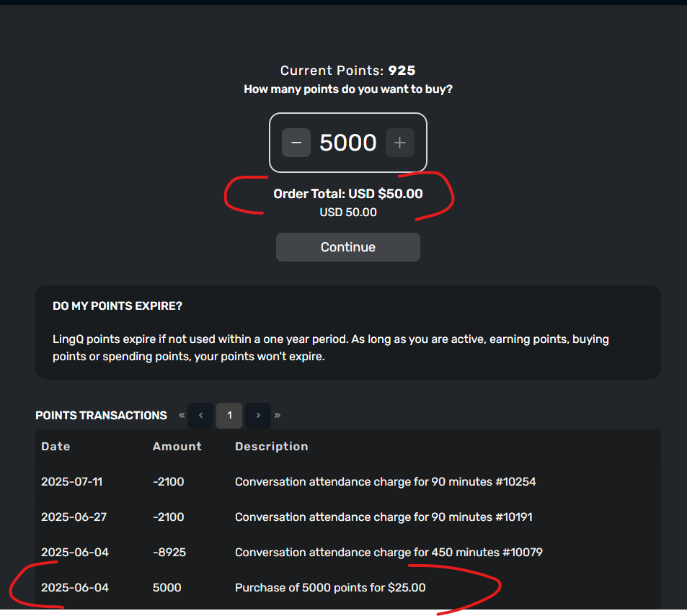The width and height of the screenshot is (687, 616).
Task: Click the Current Points 925 text
Action: point(348,71)
